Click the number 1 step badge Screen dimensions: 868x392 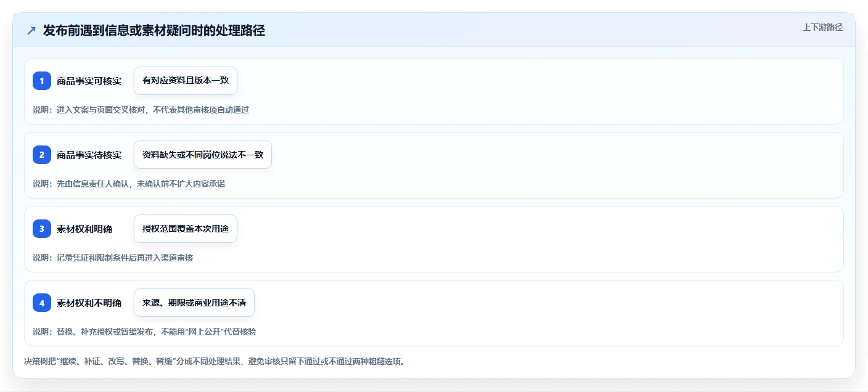point(42,81)
